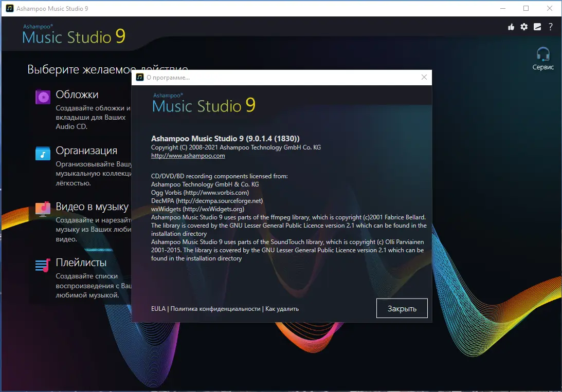Open the blue Организация music note icon

click(x=42, y=153)
